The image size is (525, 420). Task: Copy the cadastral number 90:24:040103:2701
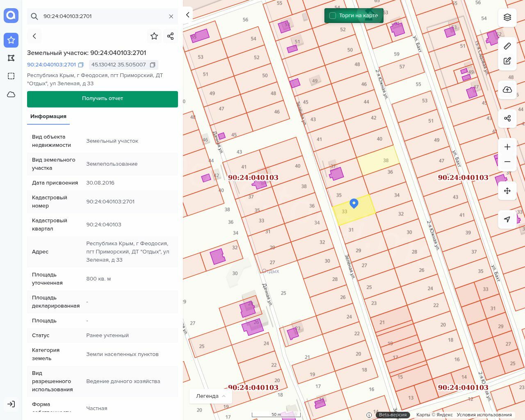point(81,65)
